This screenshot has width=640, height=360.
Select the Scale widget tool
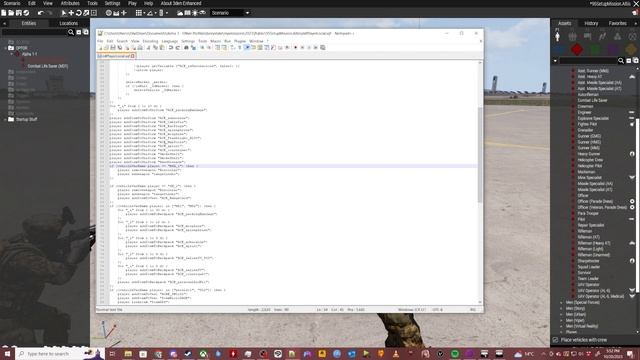pos(86,13)
